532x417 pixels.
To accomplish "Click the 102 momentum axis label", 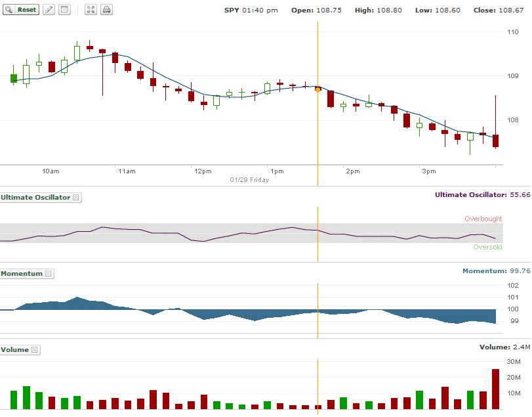I will pos(513,285).
